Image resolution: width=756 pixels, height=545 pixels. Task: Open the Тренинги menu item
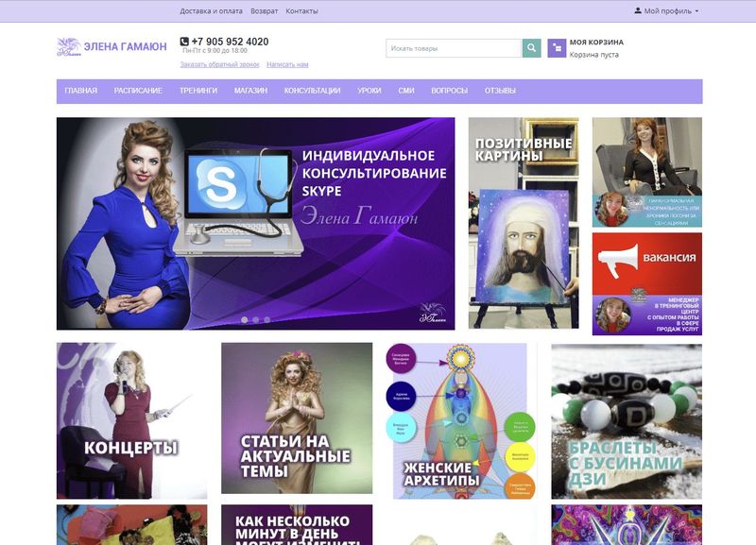click(x=198, y=91)
